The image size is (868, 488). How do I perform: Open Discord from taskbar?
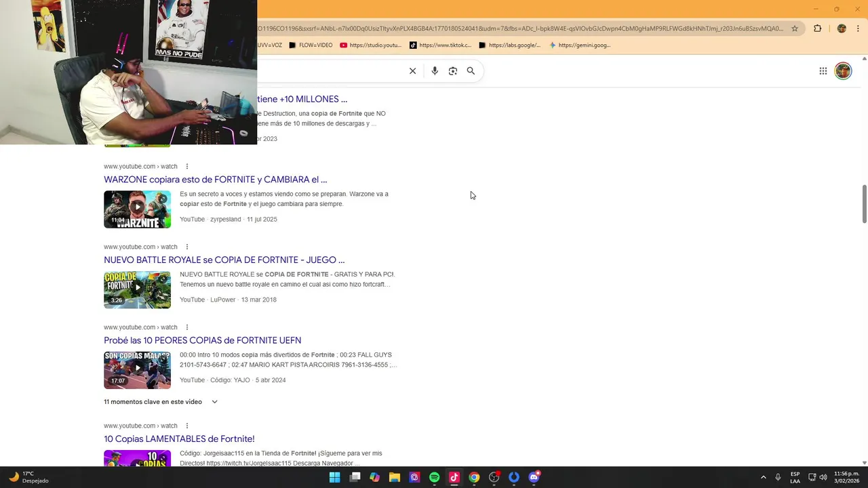[x=534, y=477]
